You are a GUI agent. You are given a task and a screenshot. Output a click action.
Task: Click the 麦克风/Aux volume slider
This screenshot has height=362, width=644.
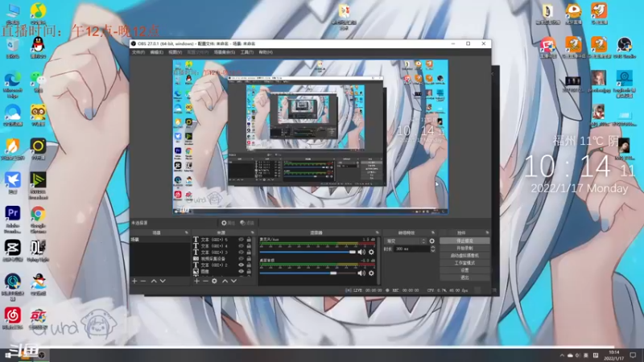[308, 252]
